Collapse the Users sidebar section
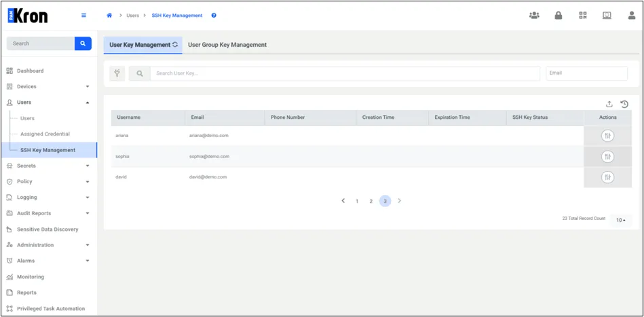The image size is (644, 317). [x=87, y=102]
